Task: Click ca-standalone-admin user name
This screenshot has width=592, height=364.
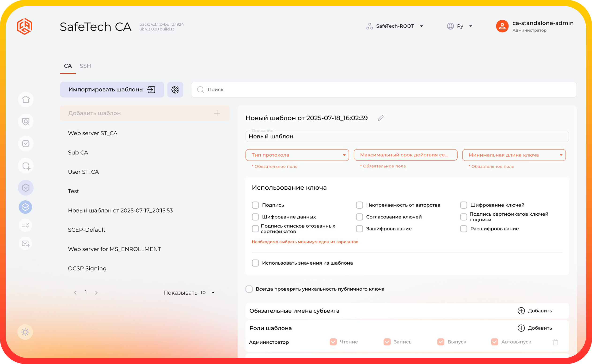Action: coord(543,23)
